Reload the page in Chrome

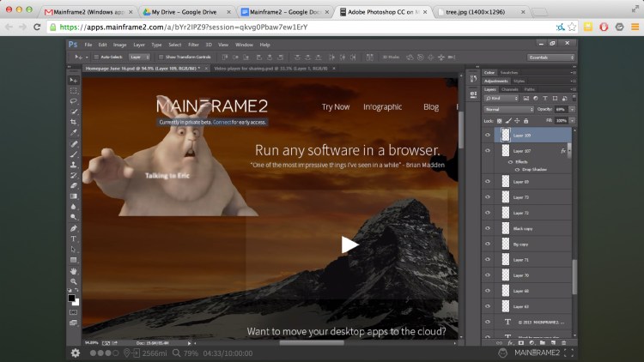(x=37, y=27)
